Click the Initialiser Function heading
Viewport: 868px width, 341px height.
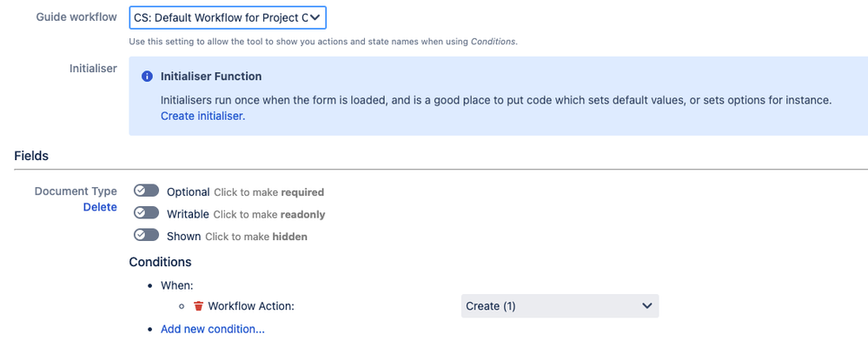point(211,77)
